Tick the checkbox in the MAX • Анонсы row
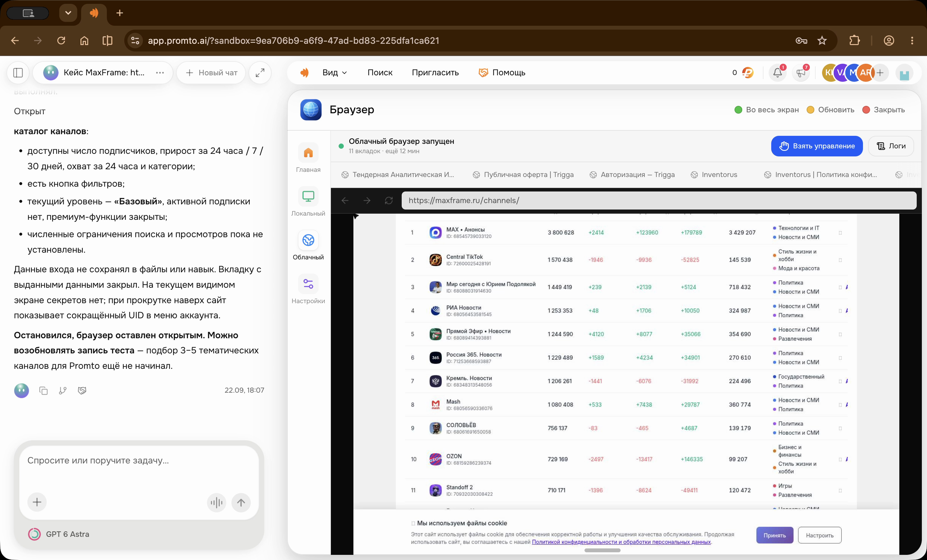The width and height of the screenshot is (927, 560). [x=840, y=233]
